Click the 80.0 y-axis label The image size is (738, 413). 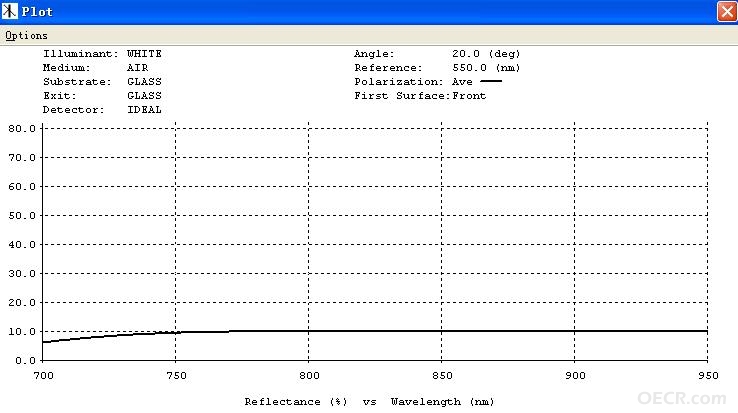(22, 129)
